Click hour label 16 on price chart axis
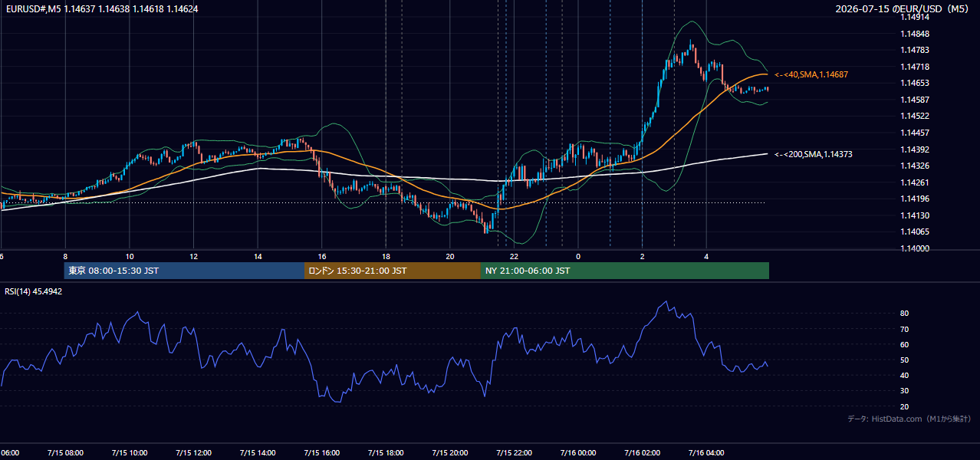 [322, 256]
